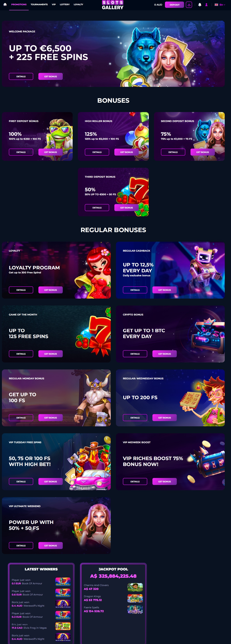Go to the home icon in navbar
231x644 pixels.
pos(5,5)
